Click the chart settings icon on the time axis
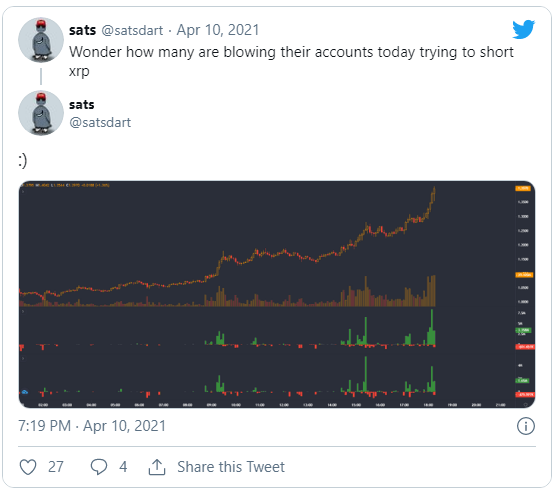The image size is (560, 496). 525,405
